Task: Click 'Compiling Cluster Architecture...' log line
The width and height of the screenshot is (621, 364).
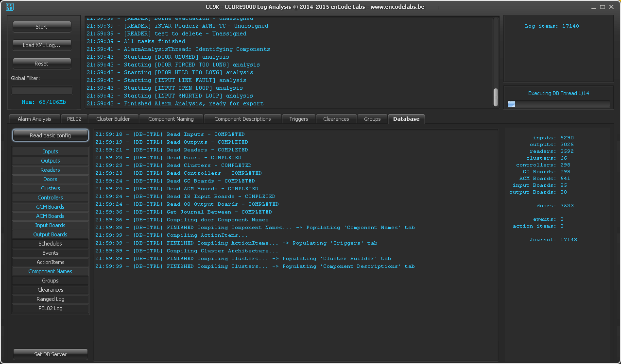Action: pyautogui.click(x=187, y=251)
